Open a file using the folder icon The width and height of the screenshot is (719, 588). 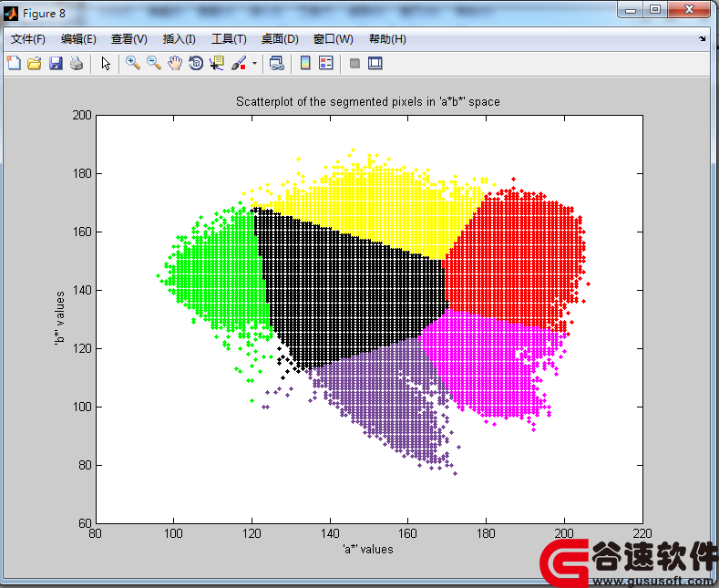pos(35,63)
